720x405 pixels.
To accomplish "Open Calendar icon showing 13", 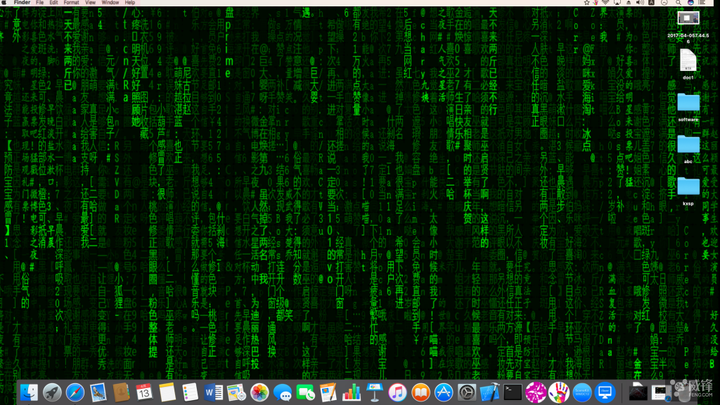I will 144,393.
